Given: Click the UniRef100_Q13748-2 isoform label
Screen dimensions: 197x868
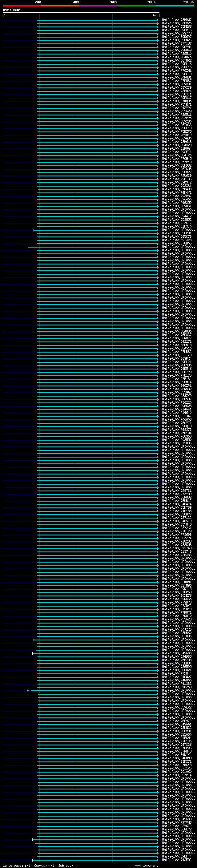Looking at the screenshot, I should (x=179, y=548).
